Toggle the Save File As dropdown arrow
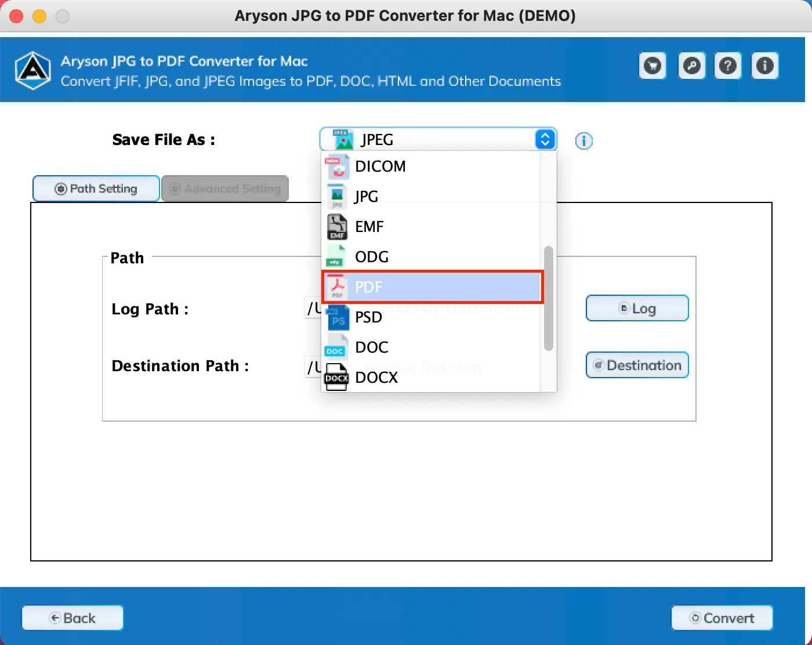Viewport: 812px width, 645px height. [x=545, y=139]
